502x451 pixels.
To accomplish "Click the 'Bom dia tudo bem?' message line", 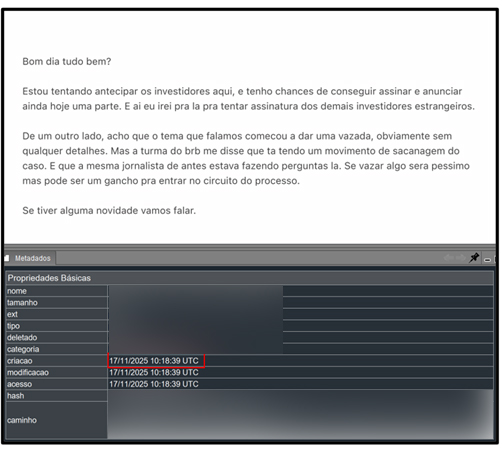I will 67,62.
